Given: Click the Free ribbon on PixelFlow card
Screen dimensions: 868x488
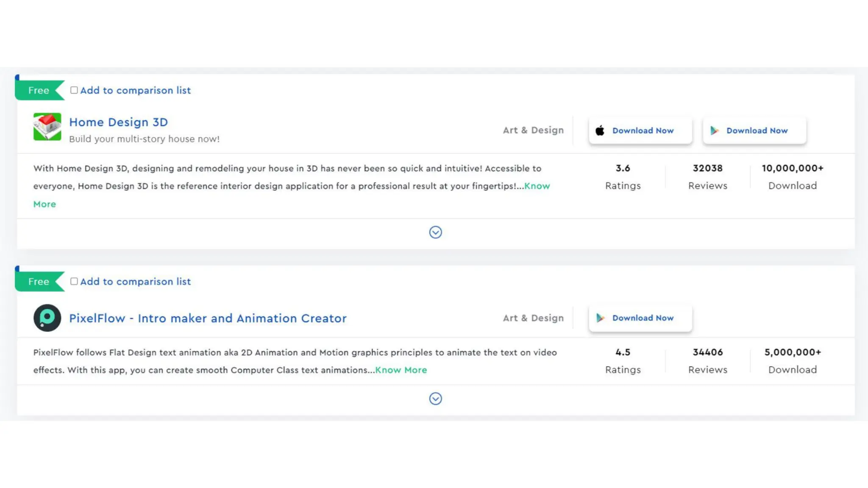Looking at the screenshot, I should point(39,281).
